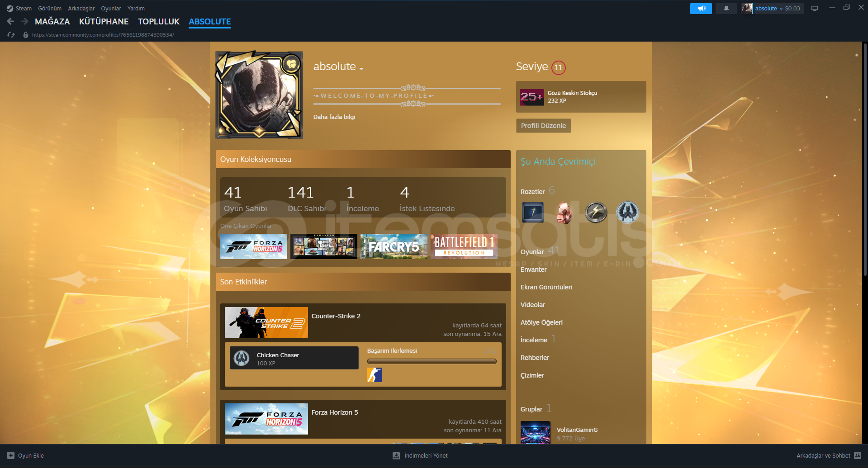Click the download icon beside İndirmeleri Yönet
Image resolution: width=868 pixels, height=468 pixels.
click(x=396, y=455)
